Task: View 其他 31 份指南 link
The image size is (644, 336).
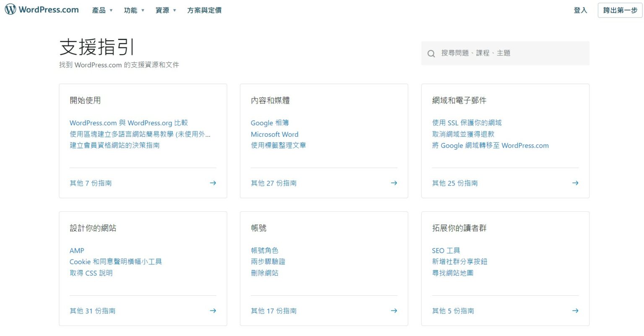Action: click(x=93, y=311)
